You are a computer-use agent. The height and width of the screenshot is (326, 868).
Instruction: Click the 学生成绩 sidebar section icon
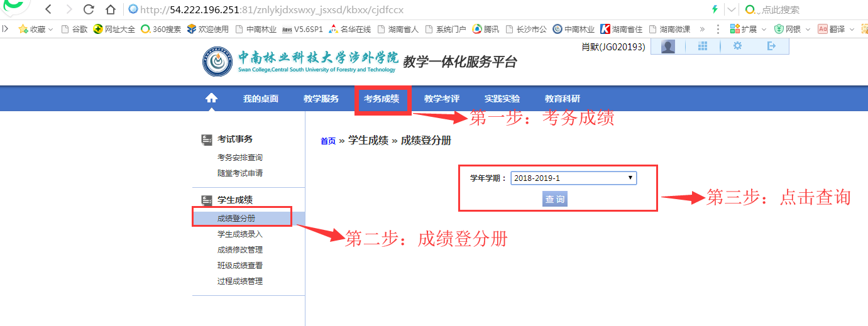click(x=206, y=200)
